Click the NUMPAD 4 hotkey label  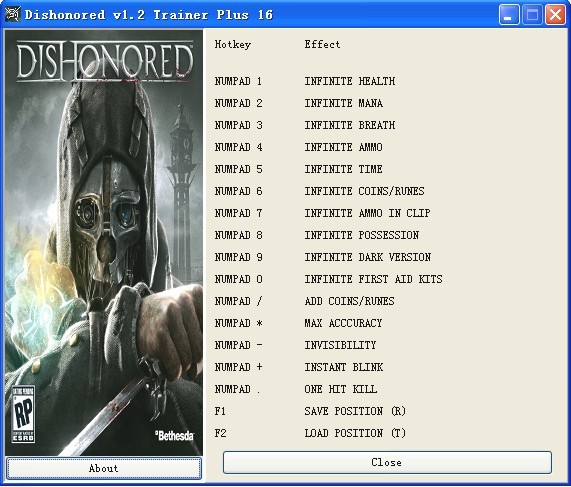[x=238, y=147]
